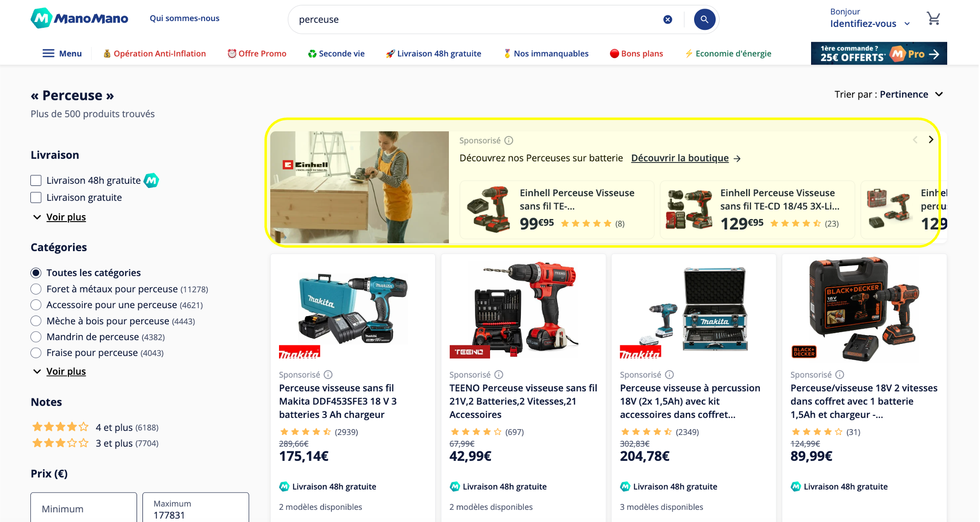Click the Pro 25€ offerts banner
The height and width of the screenshot is (522, 980).
[x=879, y=53]
